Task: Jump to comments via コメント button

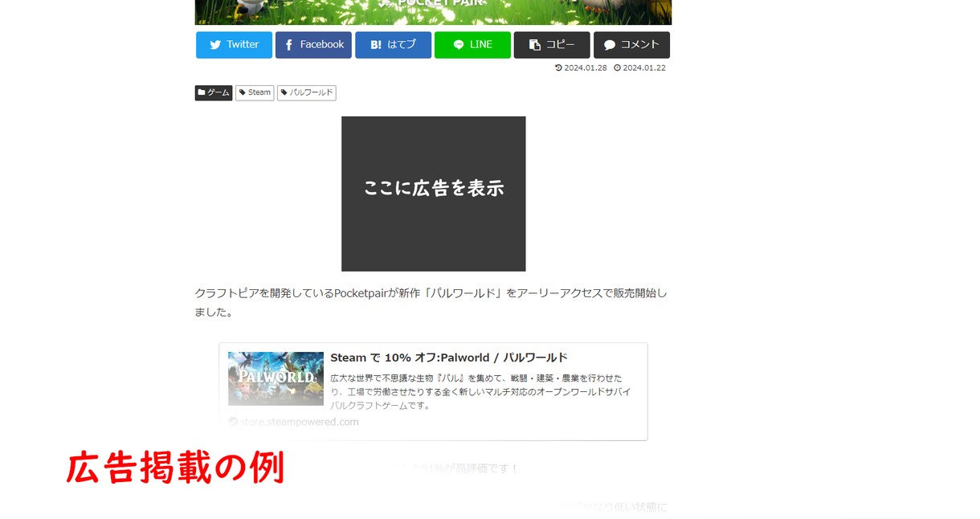Action: coord(631,45)
